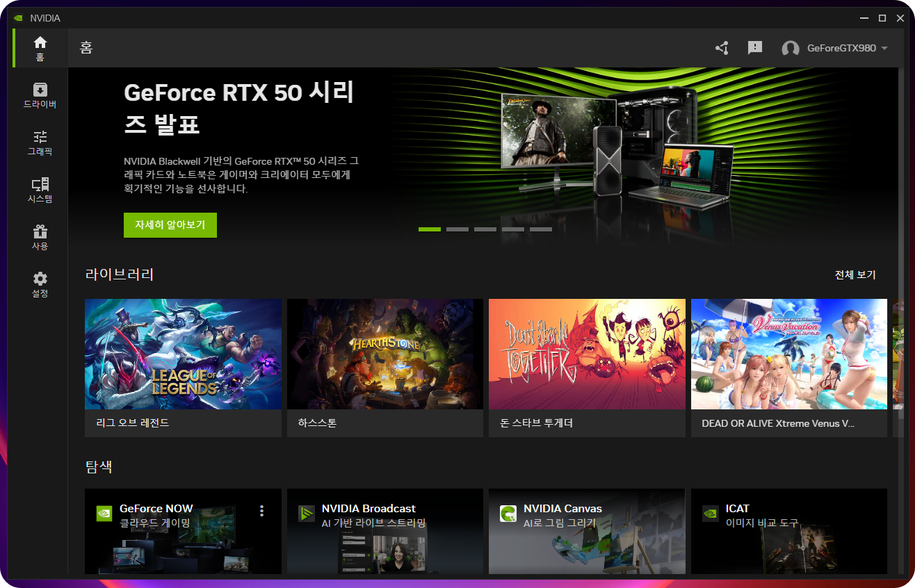Click the share icon in the header
915x588 pixels.
tap(722, 48)
